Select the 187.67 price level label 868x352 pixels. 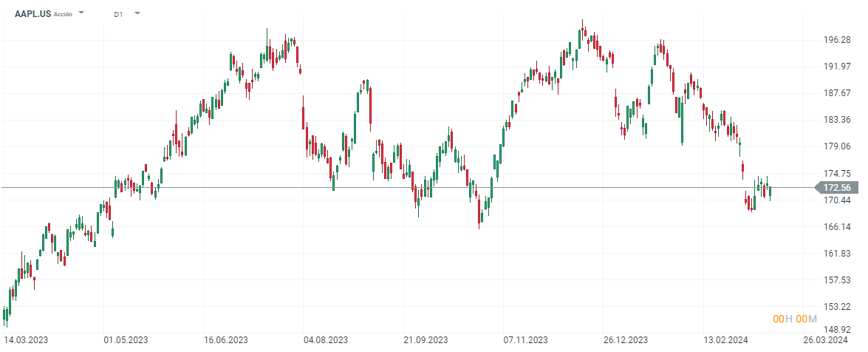(x=836, y=93)
